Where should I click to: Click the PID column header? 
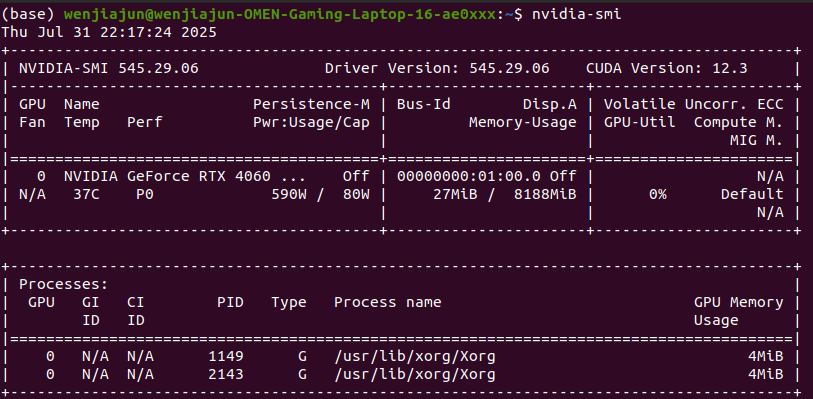pyautogui.click(x=231, y=303)
